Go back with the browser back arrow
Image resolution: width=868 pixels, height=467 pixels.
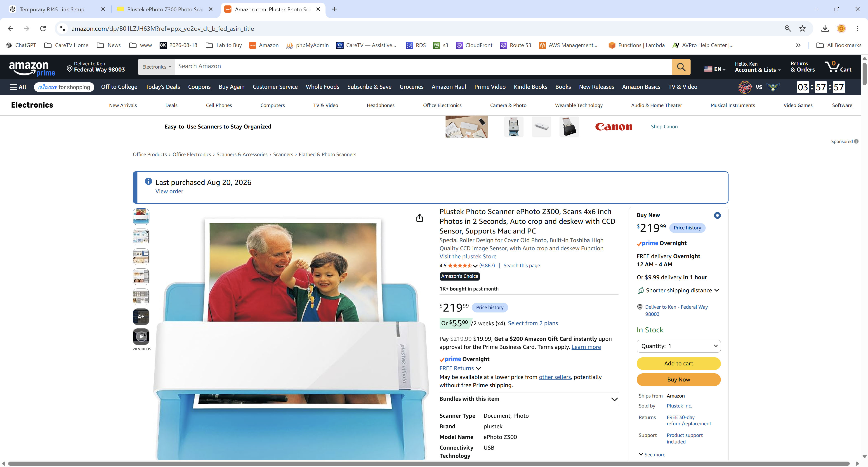(x=10, y=29)
